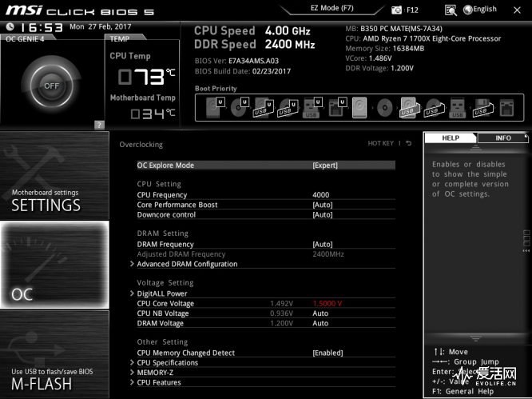This screenshot has width=532, height=399.
Task: Close the BIOS with the X button
Action: (x=517, y=10)
